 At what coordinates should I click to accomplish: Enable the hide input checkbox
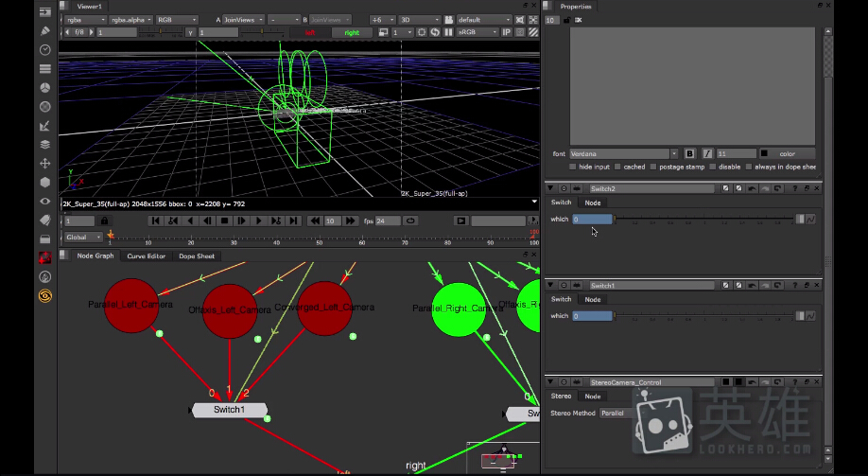[x=573, y=167]
